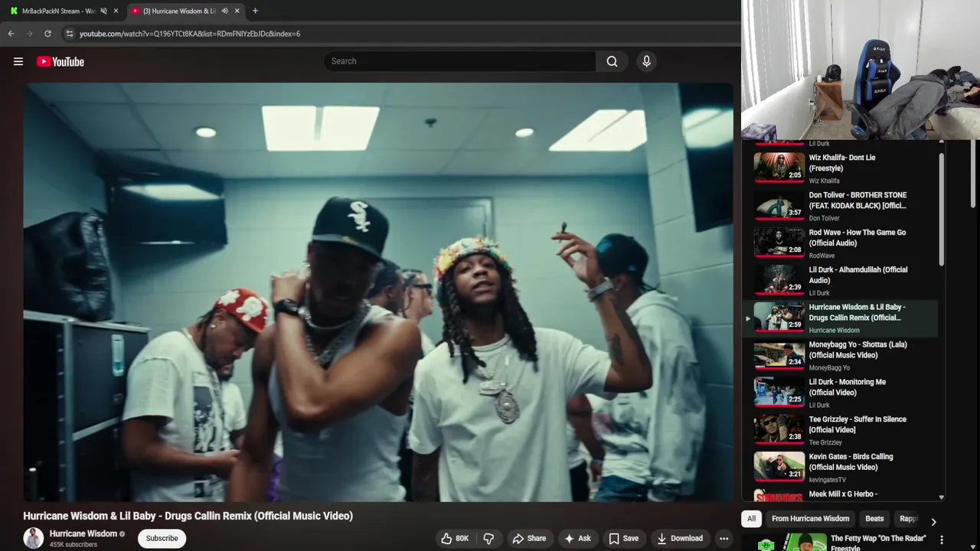Mute the MrBackPackN Stream tab audio

[x=103, y=11]
